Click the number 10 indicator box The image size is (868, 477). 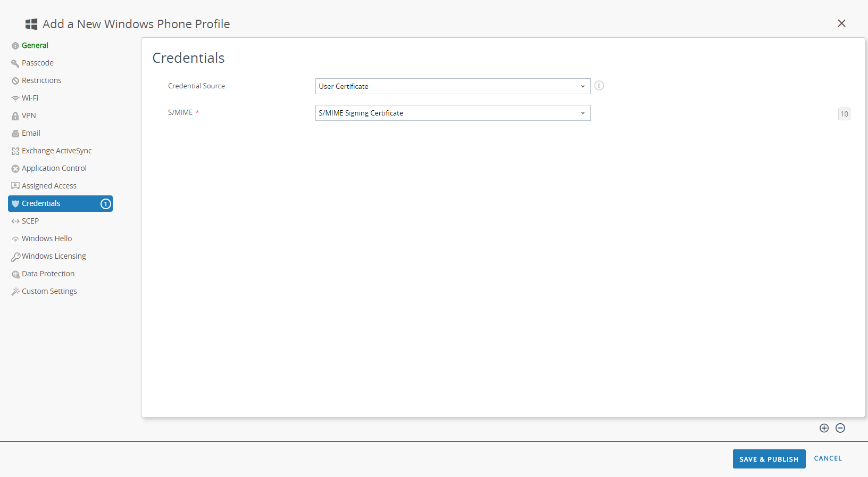pyautogui.click(x=844, y=114)
